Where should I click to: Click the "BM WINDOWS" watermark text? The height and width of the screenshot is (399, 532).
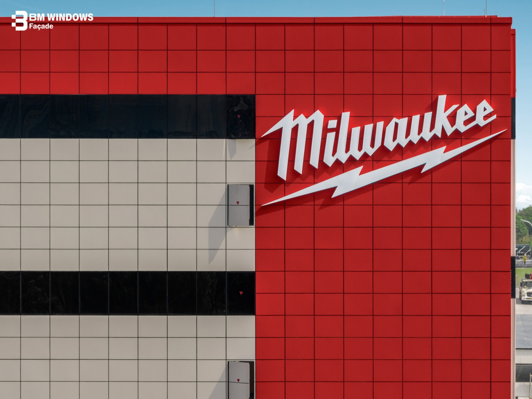[x=61, y=17]
